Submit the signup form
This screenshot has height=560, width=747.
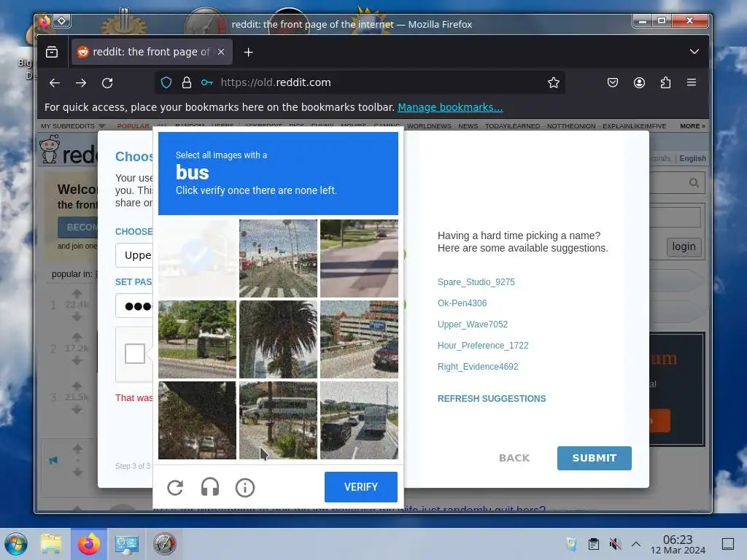click(594, 458)
